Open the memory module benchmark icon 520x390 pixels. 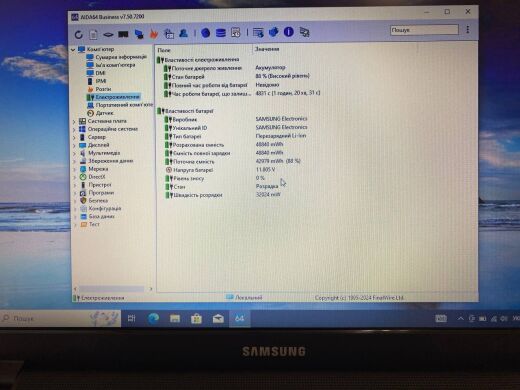pos(123,34)
